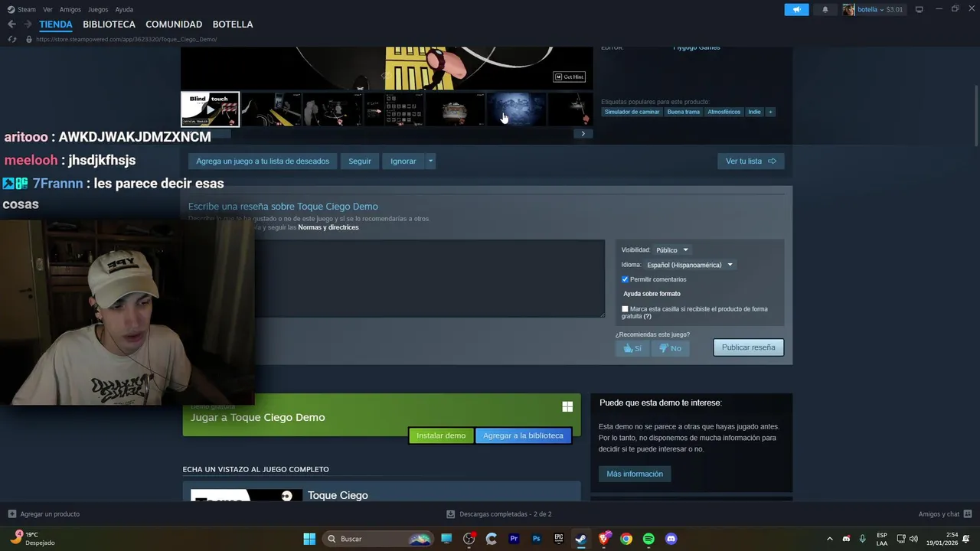Switch to Big Picture mode icon
Viewport: 980px width, 551px height.
(x=920, y=9)
